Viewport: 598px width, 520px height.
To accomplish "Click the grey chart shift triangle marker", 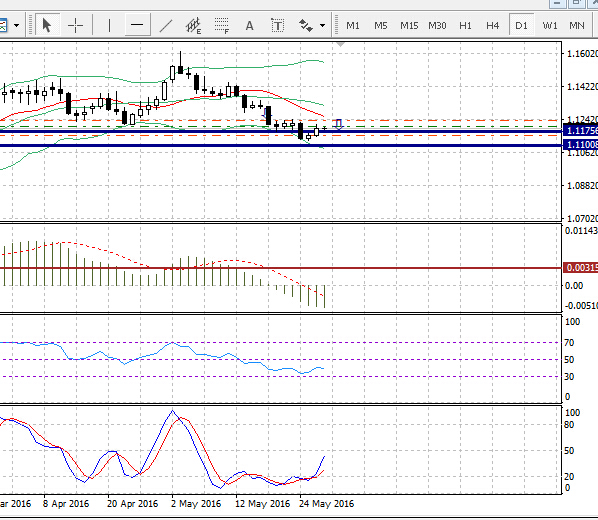I will click(x=340, y=45).
